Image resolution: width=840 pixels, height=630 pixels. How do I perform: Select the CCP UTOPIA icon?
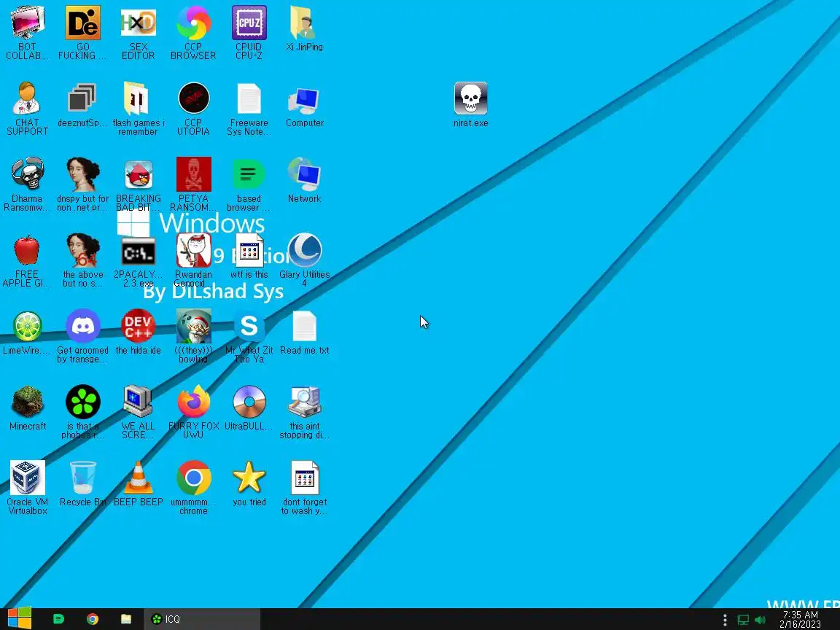pos(193,98)
